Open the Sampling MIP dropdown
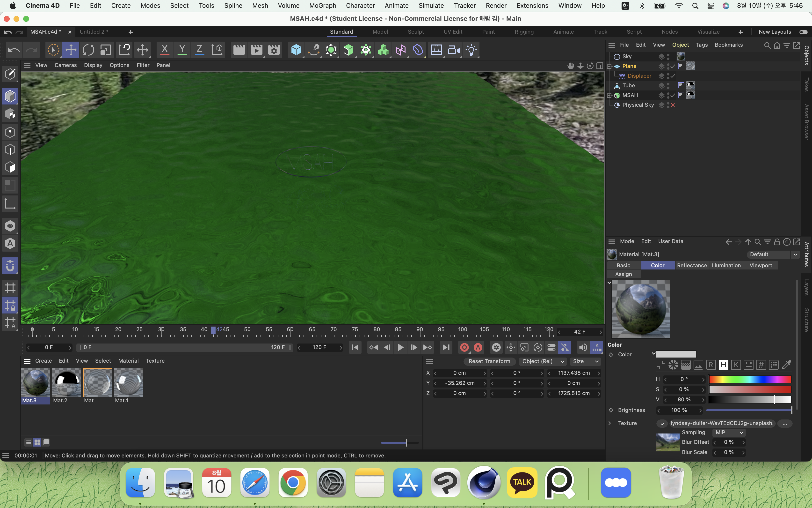This screenshot has width=812, height=508. coord(729,433)
